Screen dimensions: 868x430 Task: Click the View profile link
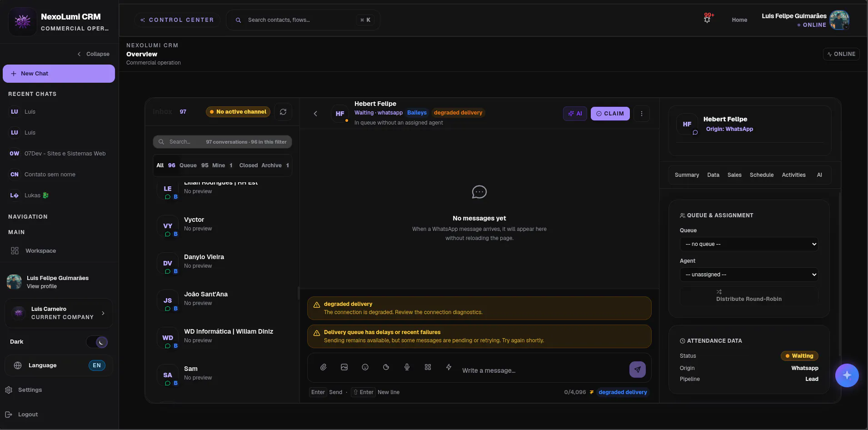click(42, 286)
